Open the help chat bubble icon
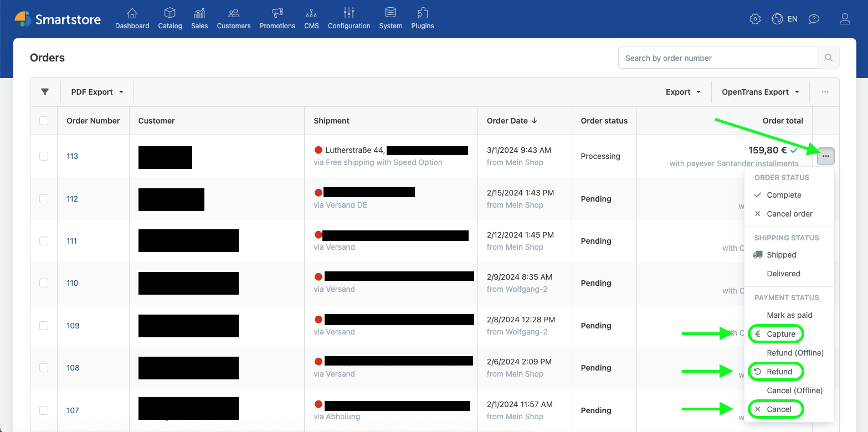Viewport: 868px width, 432px height. [814, 19]
